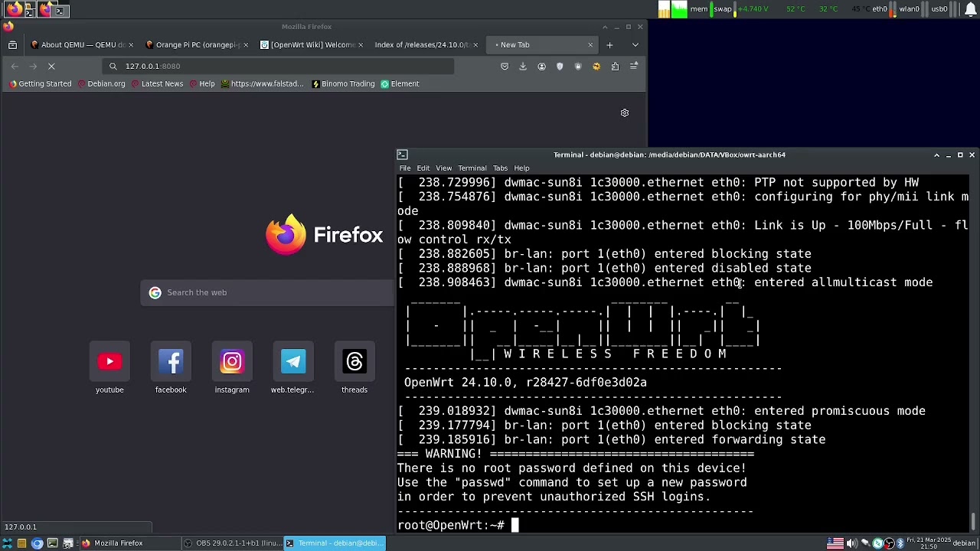Close the About QEMU tab

click(131, 45)
